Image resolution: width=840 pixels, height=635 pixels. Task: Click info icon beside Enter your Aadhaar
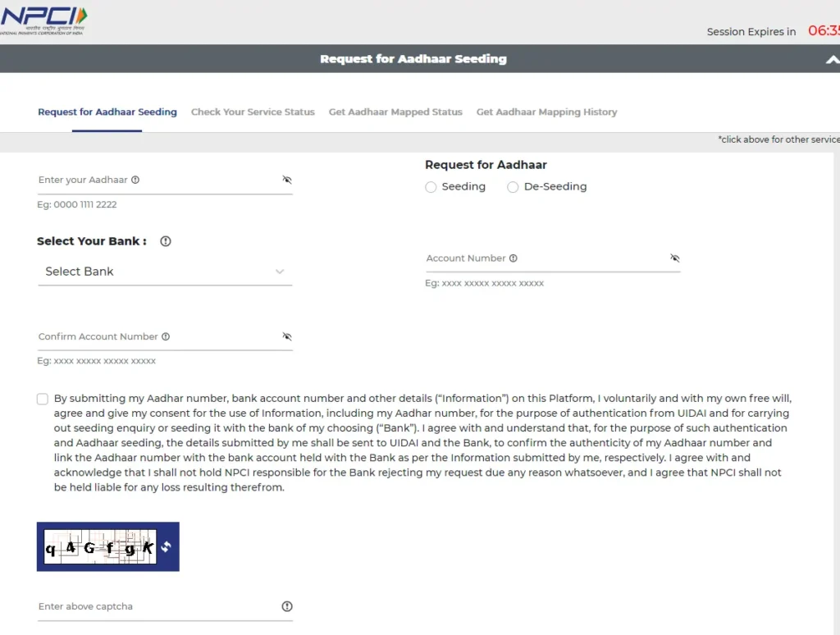click(135, 180)
